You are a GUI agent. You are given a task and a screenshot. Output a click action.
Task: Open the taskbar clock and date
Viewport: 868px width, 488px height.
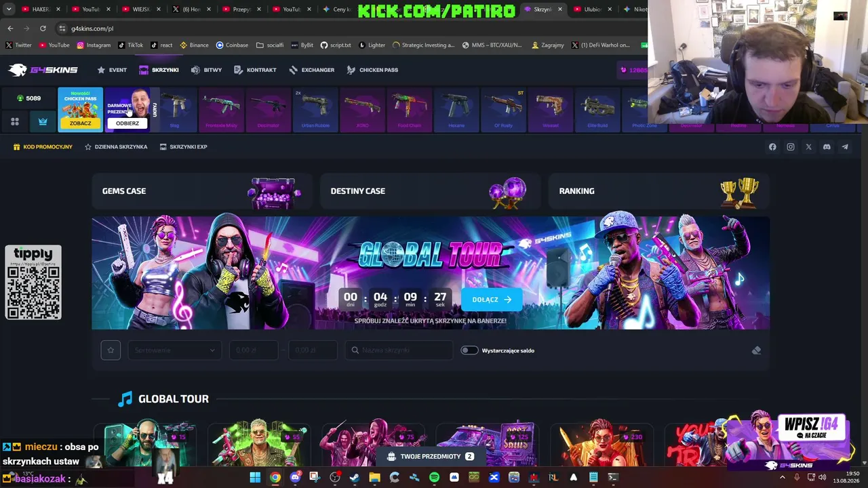[x=848, y=477]
